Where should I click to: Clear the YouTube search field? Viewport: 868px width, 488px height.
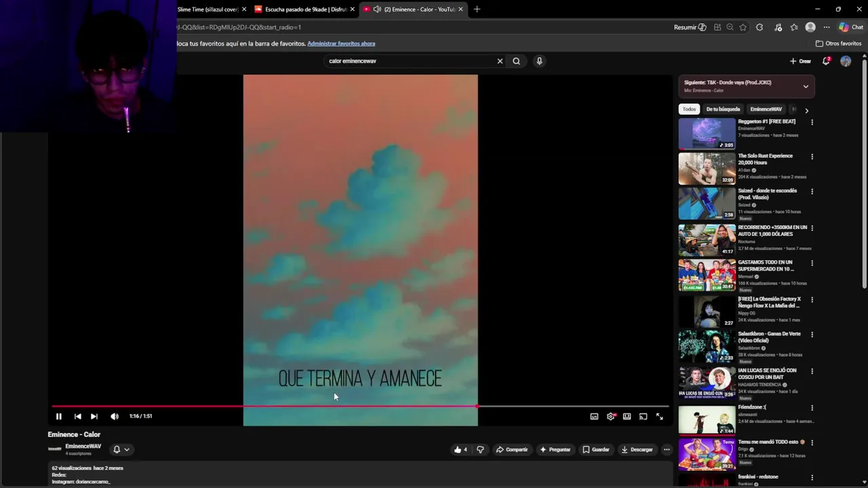click(x=500, y=61)
